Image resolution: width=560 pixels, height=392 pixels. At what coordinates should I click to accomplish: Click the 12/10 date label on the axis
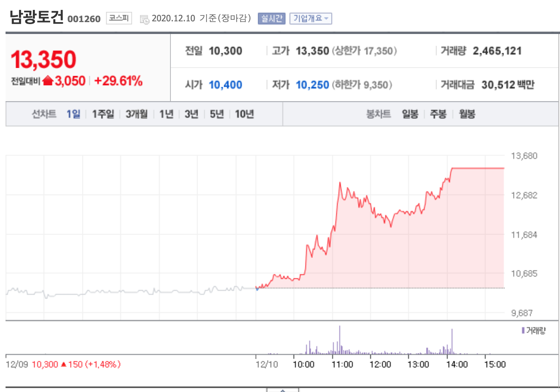point(267,364)
